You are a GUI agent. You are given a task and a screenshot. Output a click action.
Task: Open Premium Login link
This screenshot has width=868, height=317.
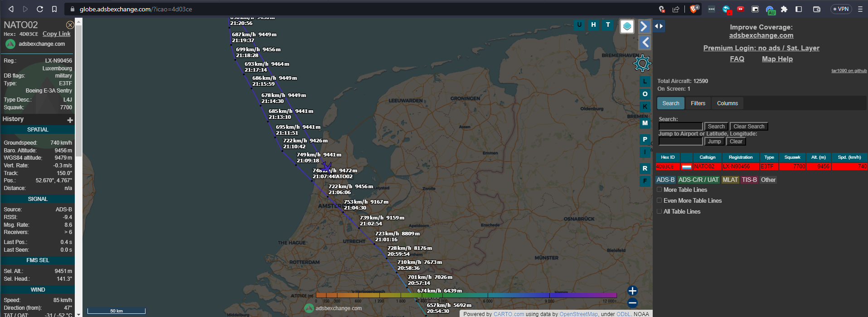[761, 48]
